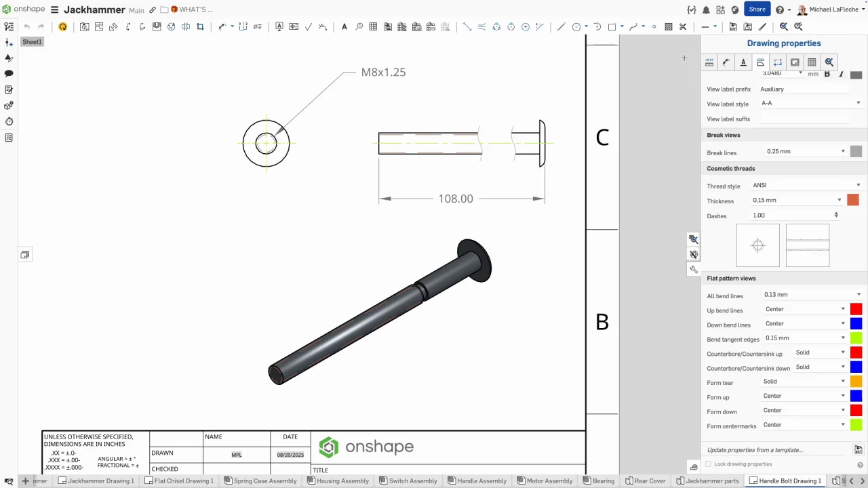
Task: Click the scissors Trim tool
Action: [x=683, y=27]
